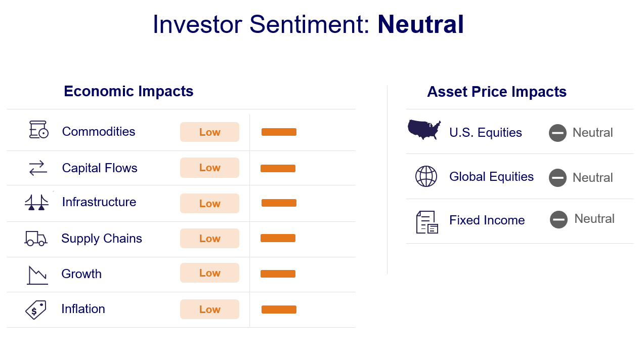644x347 pixels.
Task: Click the Inflation price tag icon
Action: pos(36,310)
